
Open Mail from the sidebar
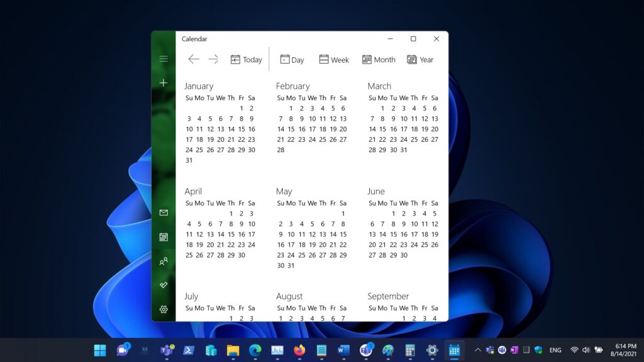click(164, 213)
